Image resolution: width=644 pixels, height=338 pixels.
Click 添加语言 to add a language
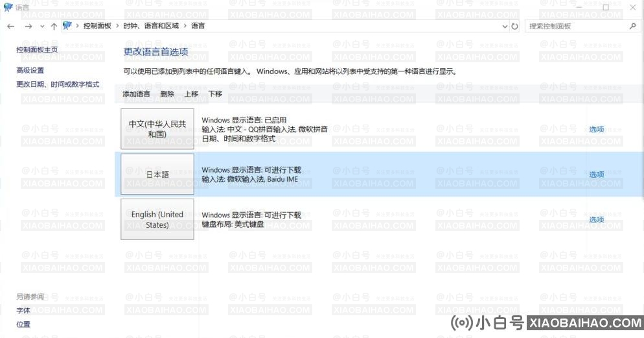tap(136, 94)
